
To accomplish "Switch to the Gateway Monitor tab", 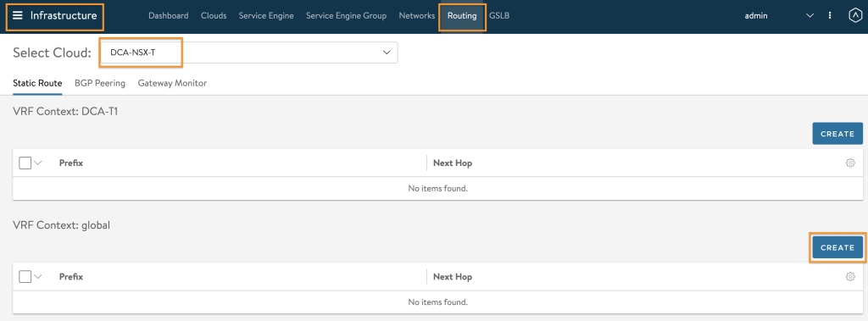I will [x=172, y=83].
